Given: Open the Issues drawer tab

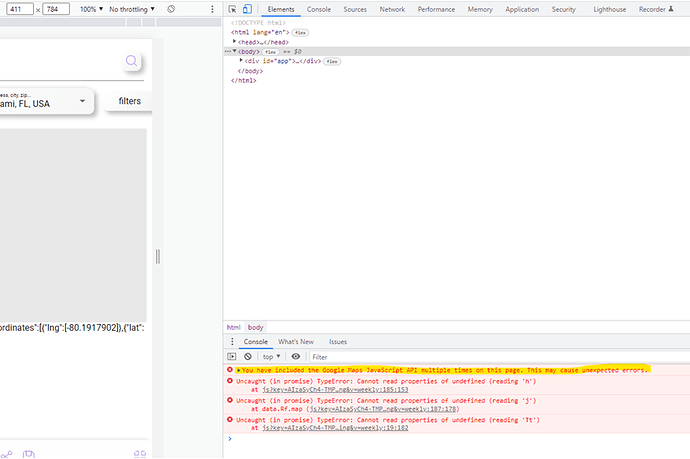Looking at the screenshot, I should (x=338, y=341).
